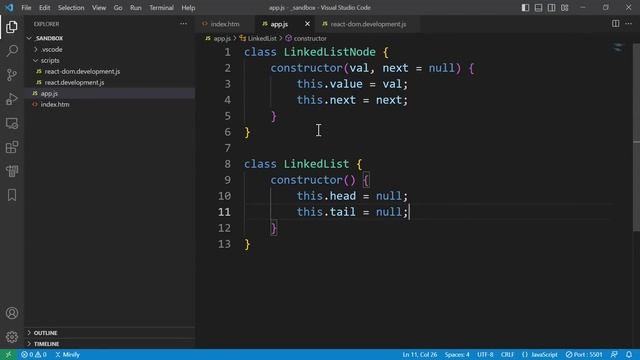The width and height of the screenshot is (640, 360).
Task: Open Customize Layout icon in title bar
Action: click(x=564, y=8)
